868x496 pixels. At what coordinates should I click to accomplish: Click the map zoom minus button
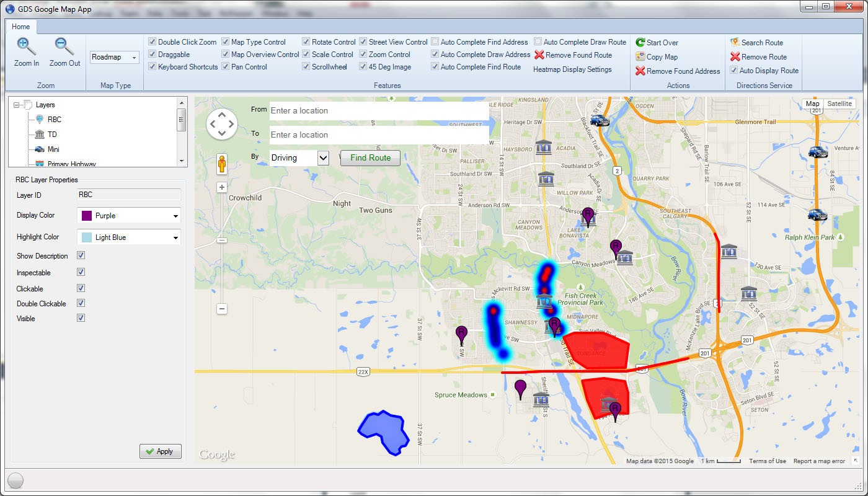[222, 309]
